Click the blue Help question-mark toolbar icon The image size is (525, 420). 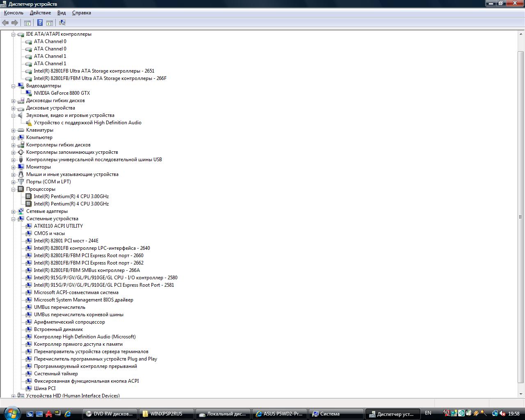click(x=40, y=23)
